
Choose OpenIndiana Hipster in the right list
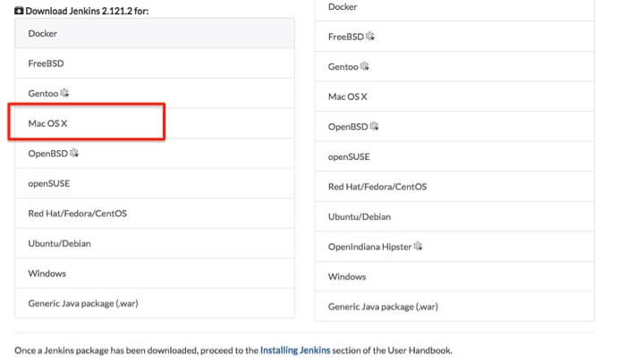(x=369, y=247)
